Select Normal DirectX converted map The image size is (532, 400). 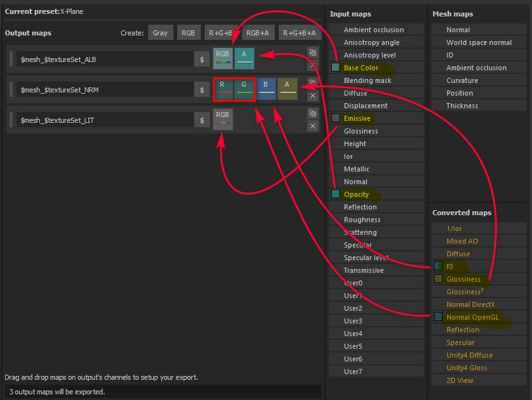point(478,304)
